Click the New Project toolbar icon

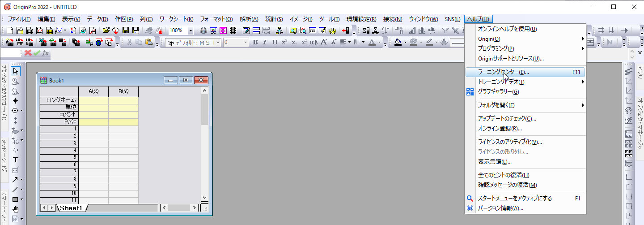coord(11,30)
